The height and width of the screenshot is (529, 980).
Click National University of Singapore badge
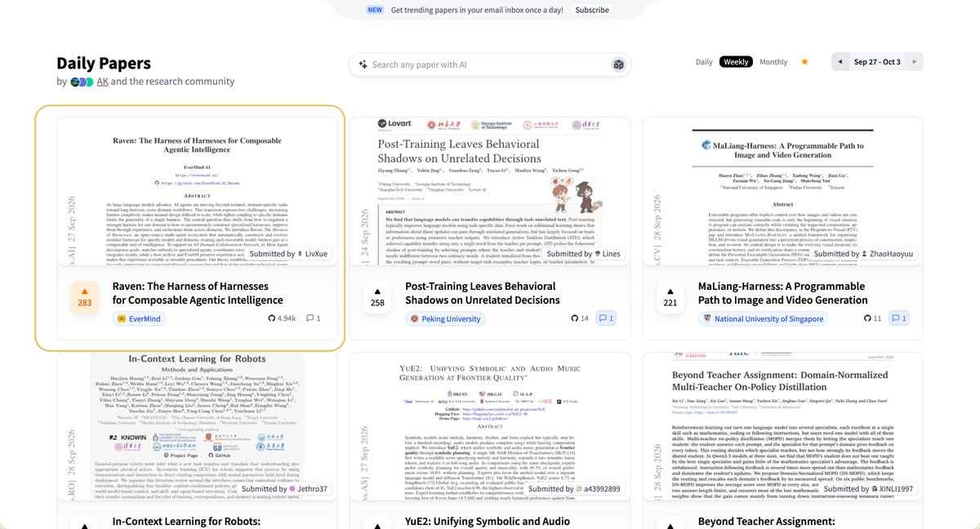763,318
